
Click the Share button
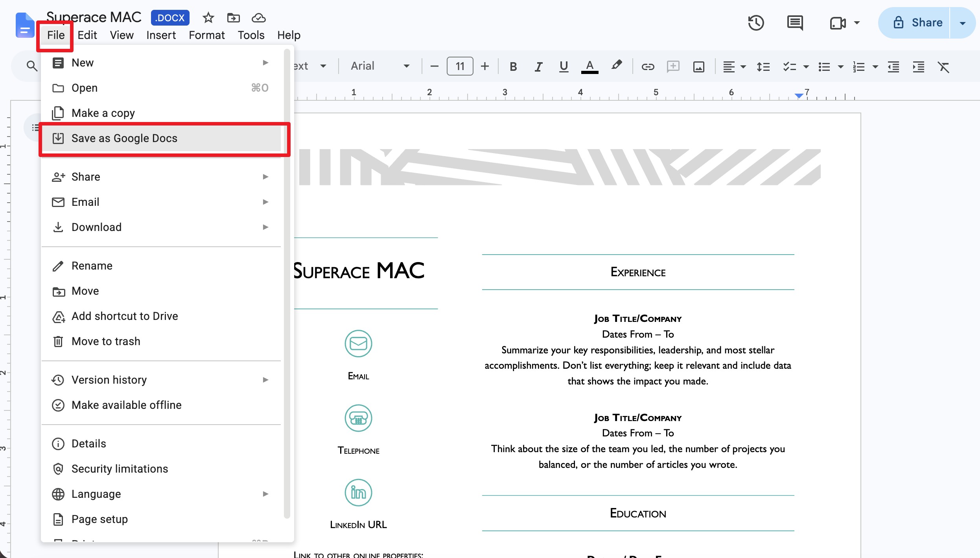pos(915,23)
